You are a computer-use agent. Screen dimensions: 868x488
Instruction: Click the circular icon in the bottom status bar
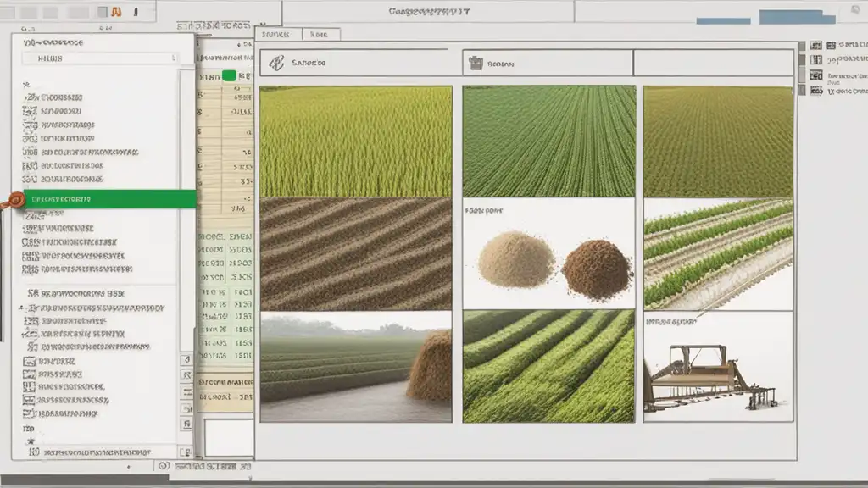click(164, 466)
